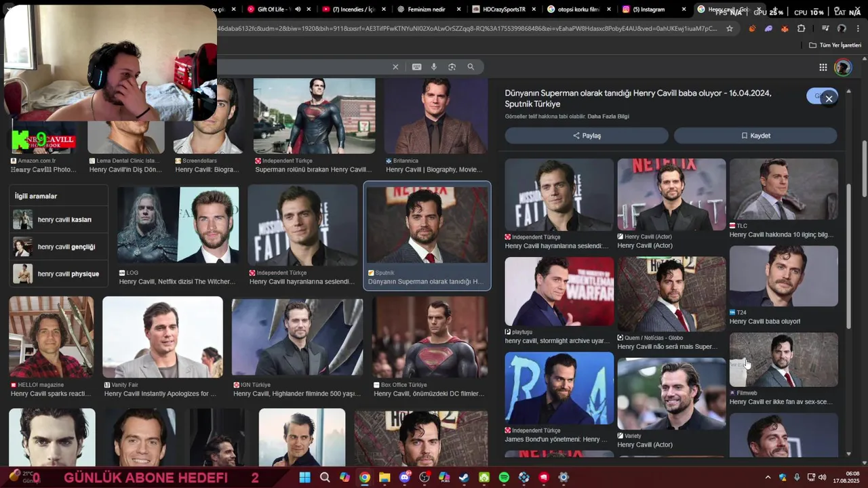Open Google Chrome from the taskbar

click(x=365, y=477)
